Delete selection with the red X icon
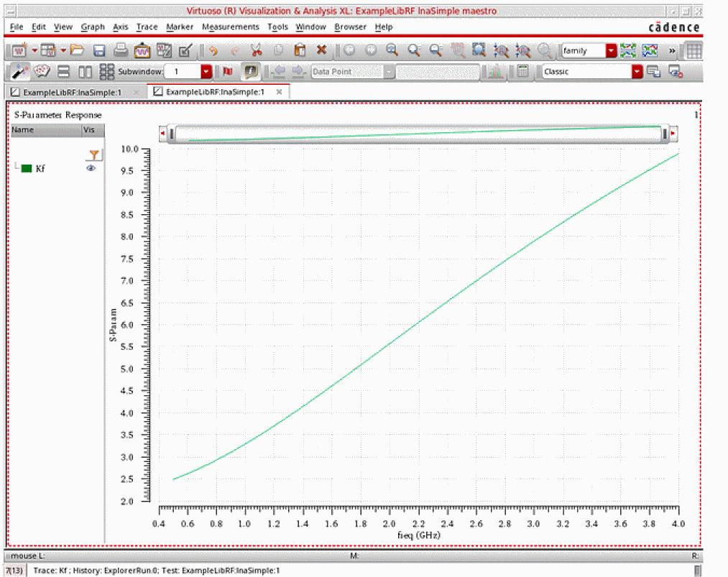The height and width of the screenshot is (577, 728). coord(321,51)
